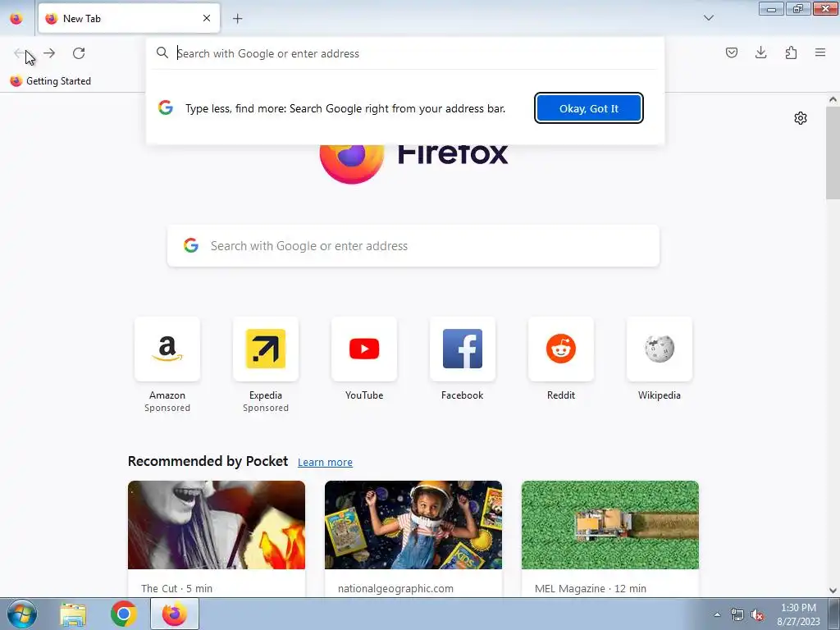
Task: Click the Google logo in page search box
Action: tap(190, 245)
